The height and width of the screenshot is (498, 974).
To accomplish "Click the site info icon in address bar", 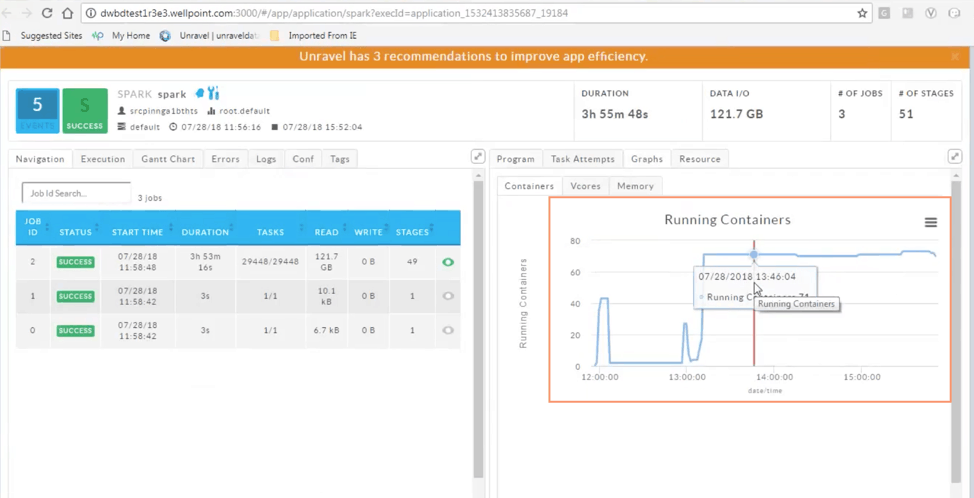I will 90,13.
